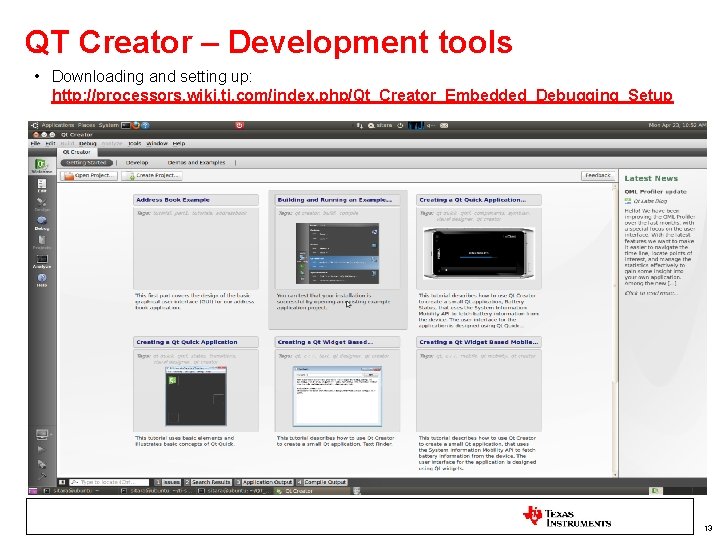720x540 pixels.
Task: Click the Run play button
Action: pyautogui.click(x=41, y=449)
